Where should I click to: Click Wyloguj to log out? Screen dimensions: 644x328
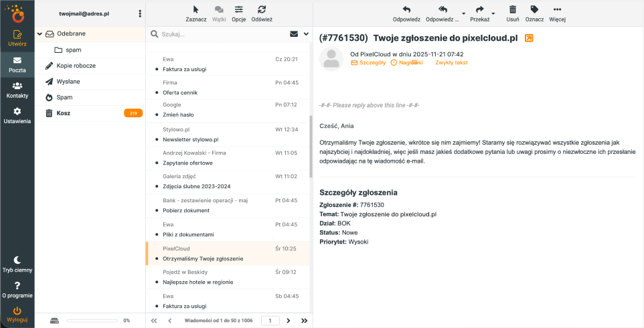17,314
